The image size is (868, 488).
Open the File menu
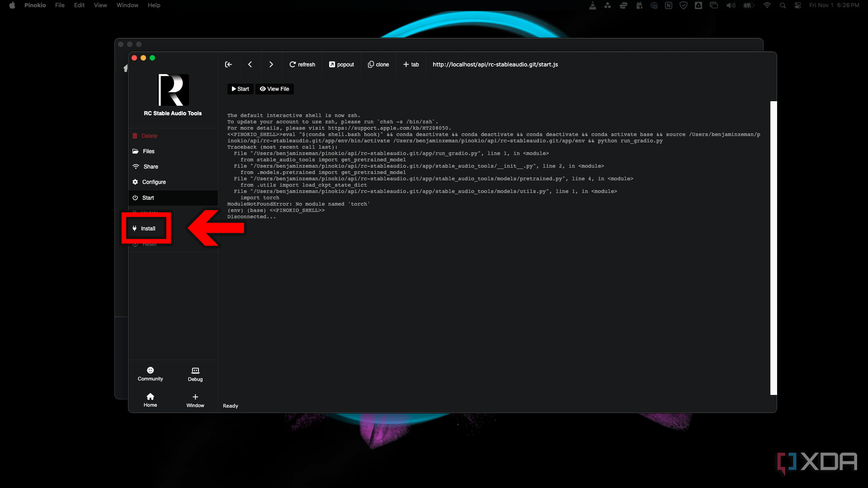click(x=60, y=5)
